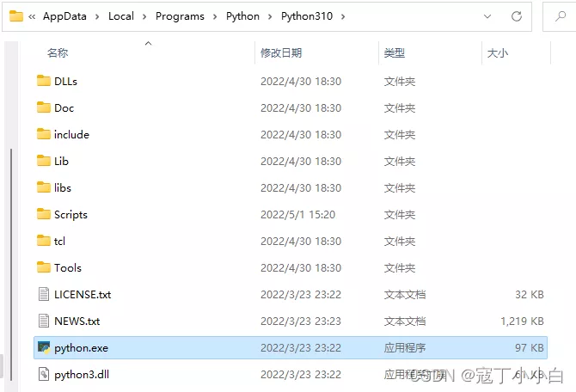The width and height of the screenshot is (576, 392).
Task: Expand chevron after Python breadcrumb
Action: [x=270, y=16]
